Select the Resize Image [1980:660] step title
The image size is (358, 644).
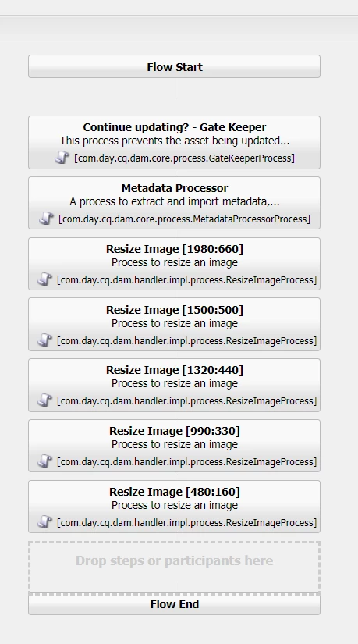click(175, 249)
